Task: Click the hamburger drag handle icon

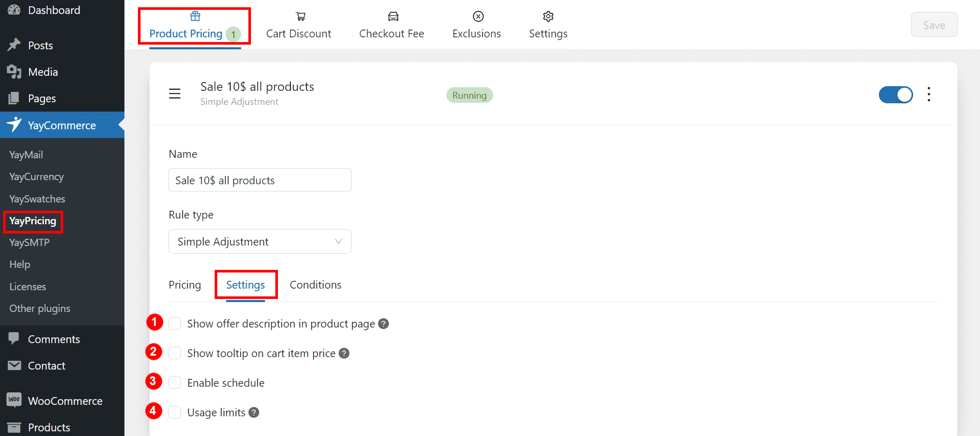Action: click(175, 94)
